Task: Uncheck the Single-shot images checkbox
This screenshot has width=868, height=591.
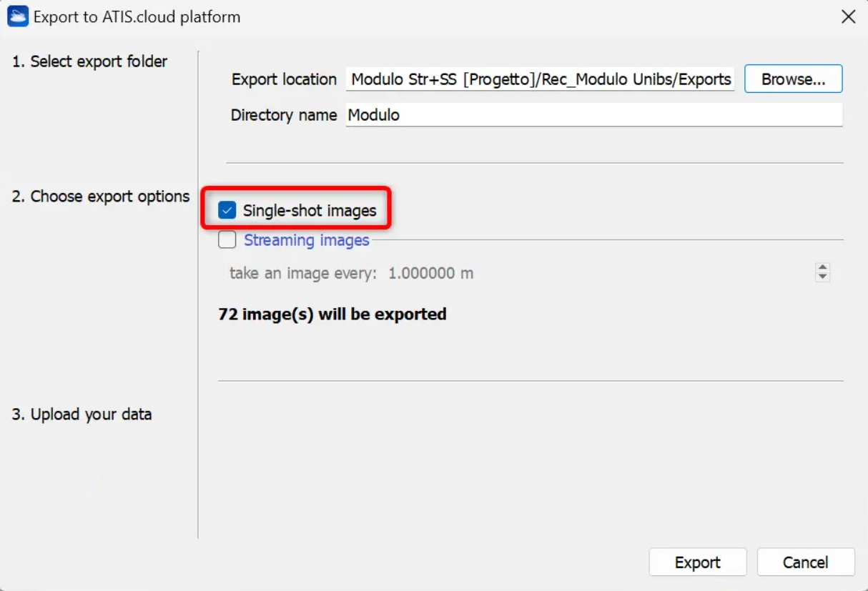Action: [227, 211]
